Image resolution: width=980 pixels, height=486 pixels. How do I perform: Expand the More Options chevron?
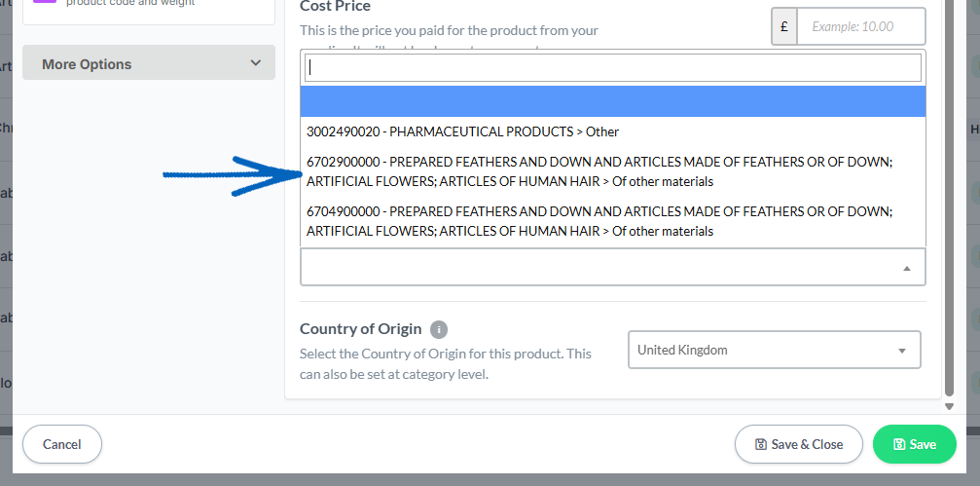[x=255, y=63]
